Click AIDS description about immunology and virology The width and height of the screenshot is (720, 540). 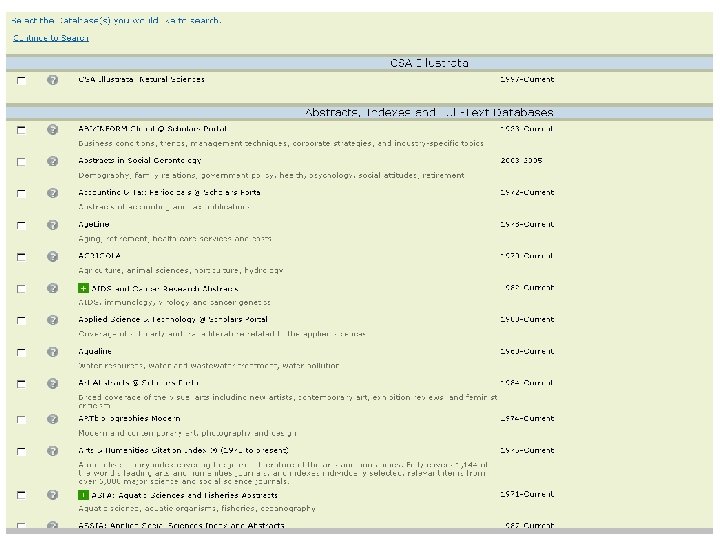174,303
